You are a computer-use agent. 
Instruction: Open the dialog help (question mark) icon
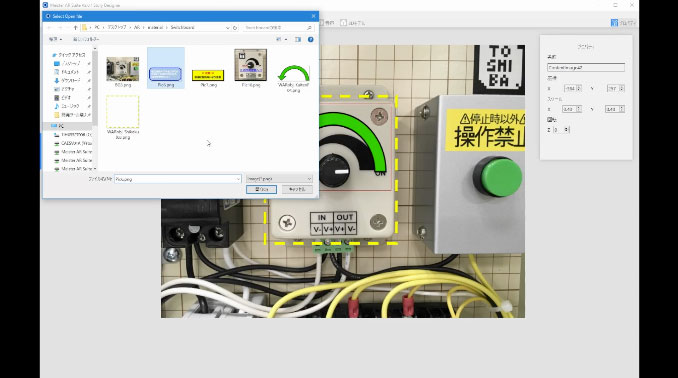pyautogui.click(x=310, y=39)
